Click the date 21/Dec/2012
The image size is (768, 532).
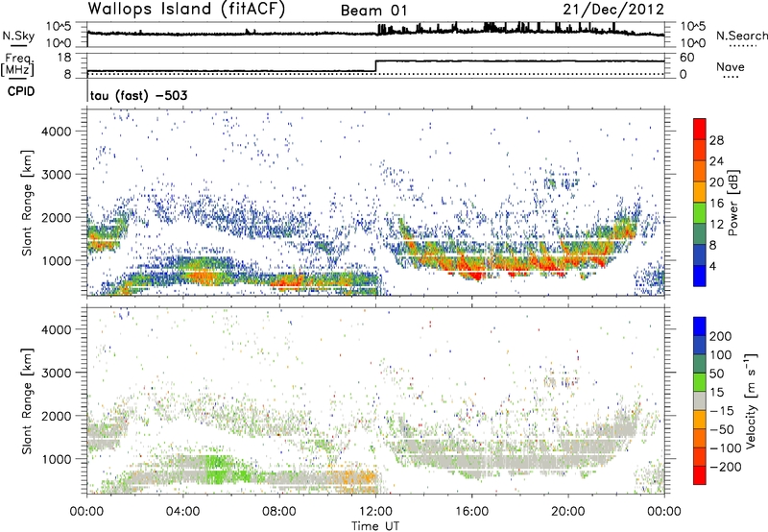[613, 9]
